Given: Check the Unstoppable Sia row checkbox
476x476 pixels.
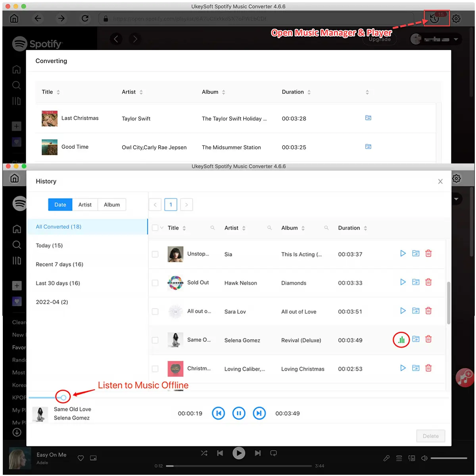Looking at the screenshot, I should [x=155, y=254].
